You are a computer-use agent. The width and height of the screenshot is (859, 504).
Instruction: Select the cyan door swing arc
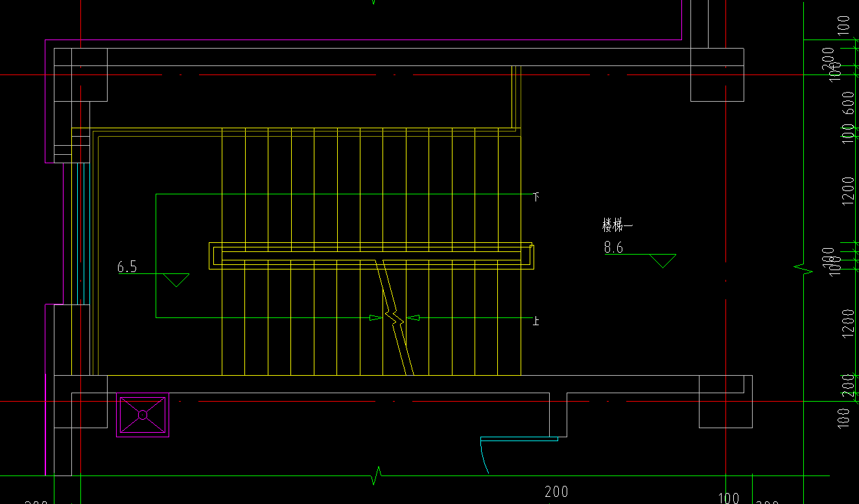[x=484, y=458]
